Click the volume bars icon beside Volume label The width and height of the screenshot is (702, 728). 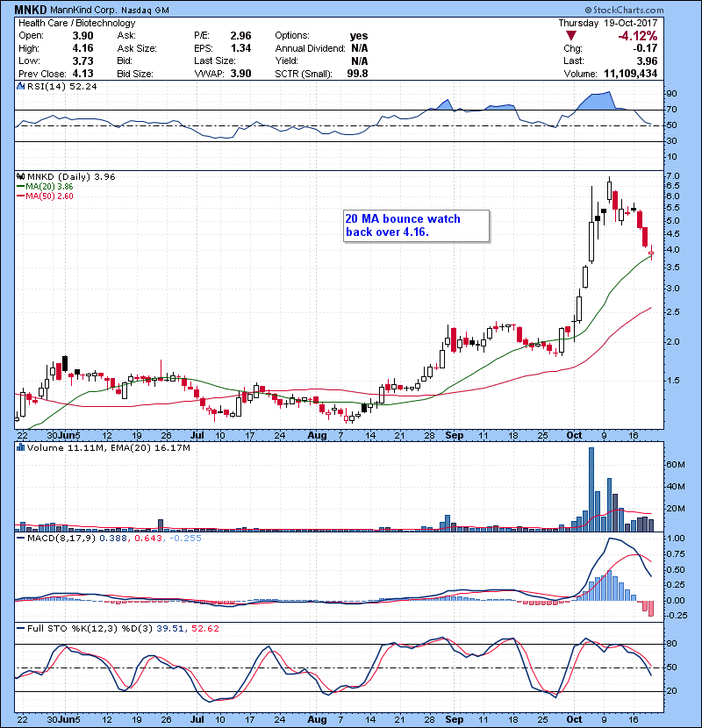point(20,447)
